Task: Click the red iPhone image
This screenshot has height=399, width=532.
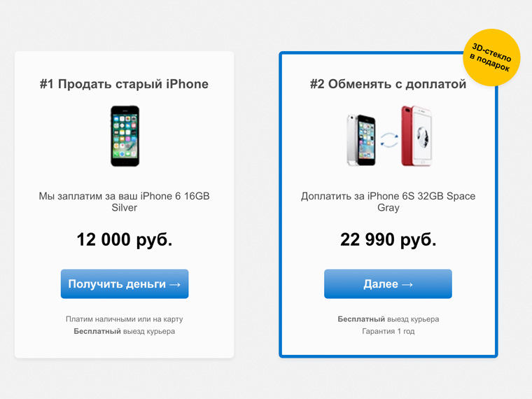Action: [x=416, y=136]
